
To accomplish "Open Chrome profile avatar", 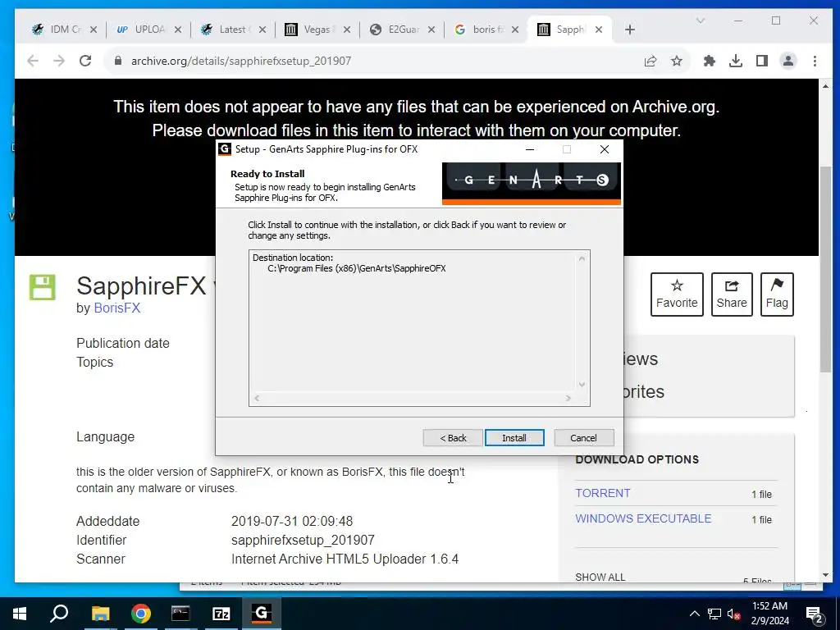I will pos(788,61).
